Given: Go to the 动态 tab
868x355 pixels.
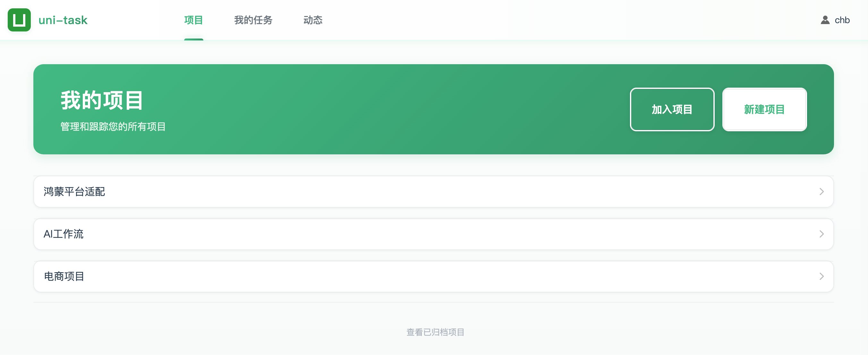Looking at the screenshot, I should (313, 20).
